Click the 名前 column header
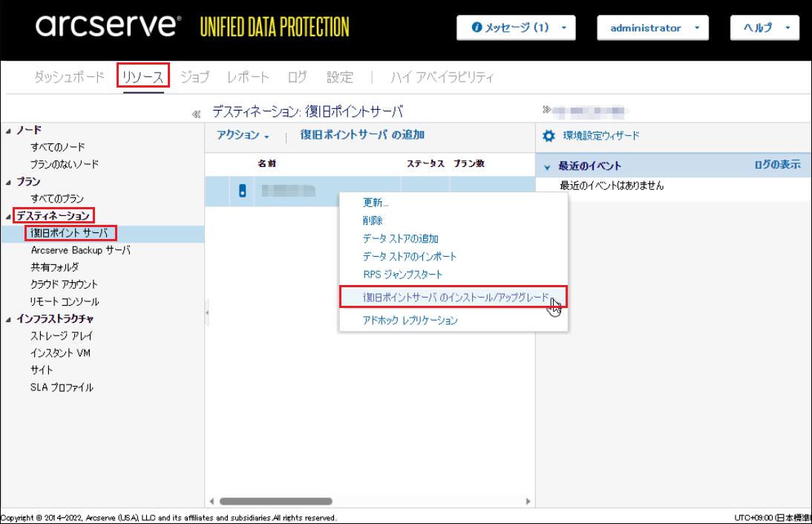The width and height of the screenshot is (812, 524). coord(266,163)
